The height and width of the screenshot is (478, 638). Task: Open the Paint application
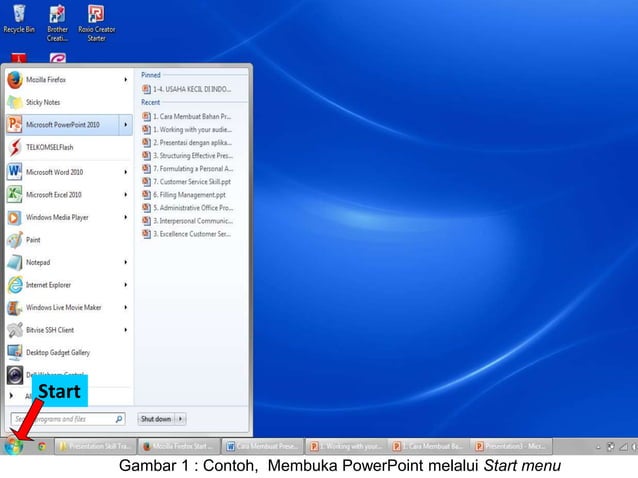[33, 240]
